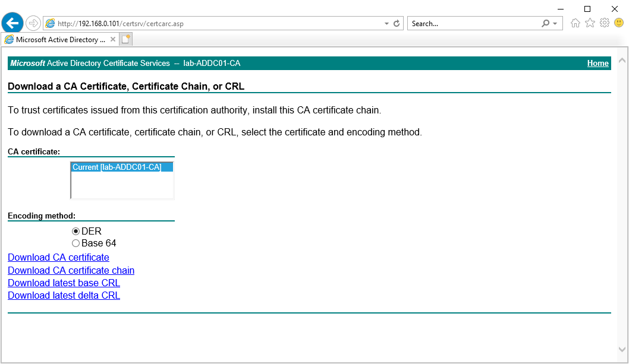The height and width of the screenshot is (364, 629).
Task: Close the Microsoft Active Directory tab
Action: (x=113, y=39)
